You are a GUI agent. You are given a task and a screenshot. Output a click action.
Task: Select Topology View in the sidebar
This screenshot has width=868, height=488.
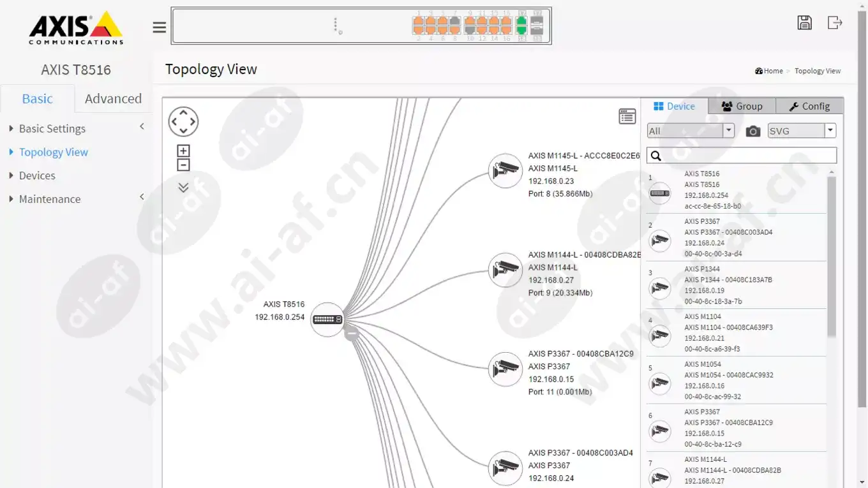point(54,152)
